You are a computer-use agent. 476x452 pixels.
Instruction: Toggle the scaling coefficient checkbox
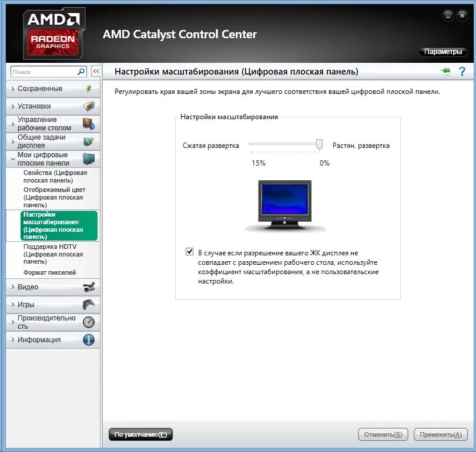tap(189, 252)
